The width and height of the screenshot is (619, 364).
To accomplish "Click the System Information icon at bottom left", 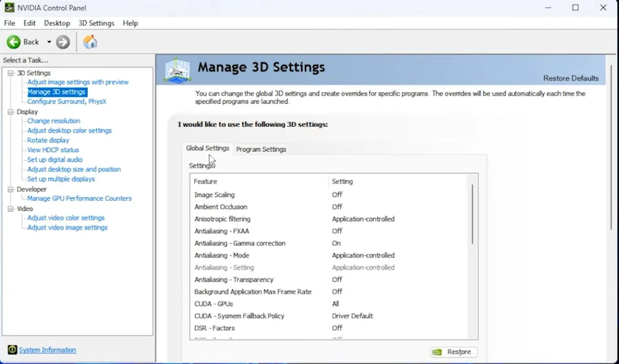I will [x=12, y=350].
